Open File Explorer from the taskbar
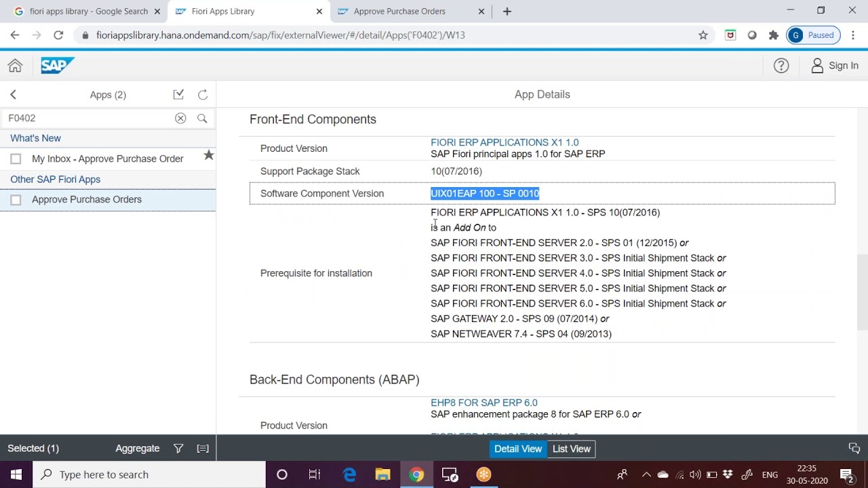868x488 pixels. tap(383, 474)
